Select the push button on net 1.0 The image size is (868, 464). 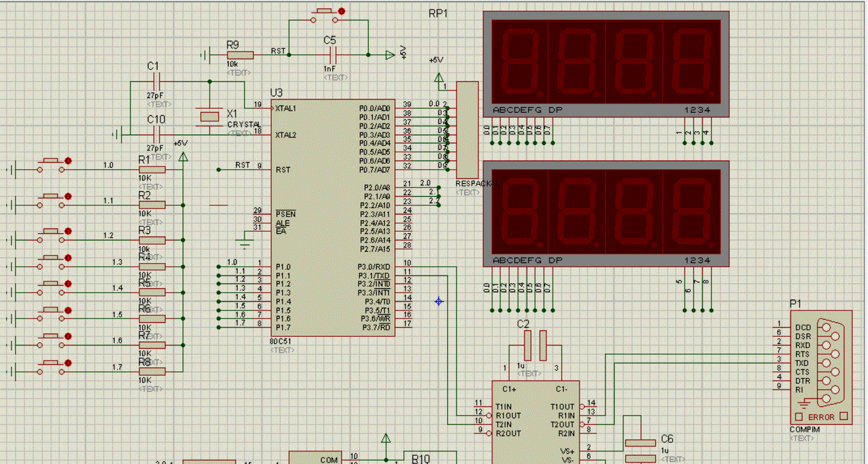[51, 164]
